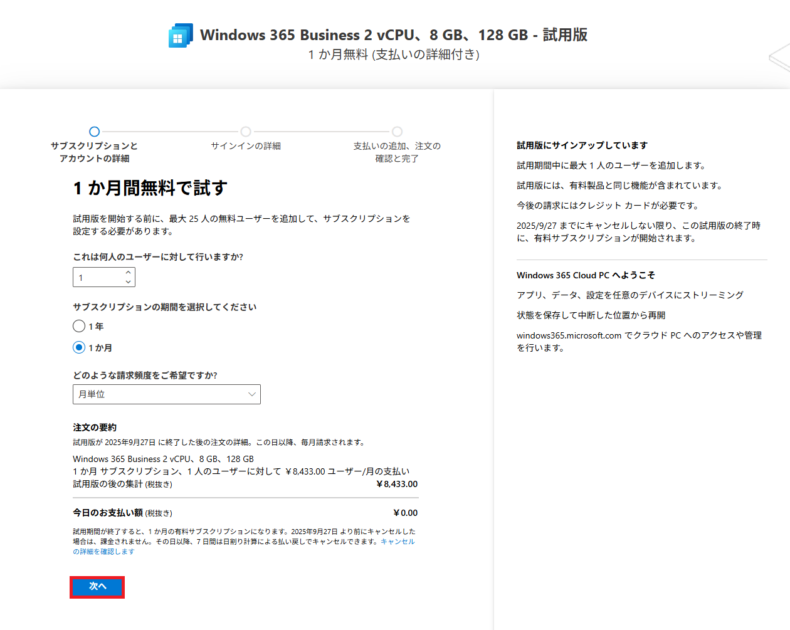Click the サブスクリプションの期間を選択してください label
The width and height of the screenshot is (790, 630).
click(165, 307)
